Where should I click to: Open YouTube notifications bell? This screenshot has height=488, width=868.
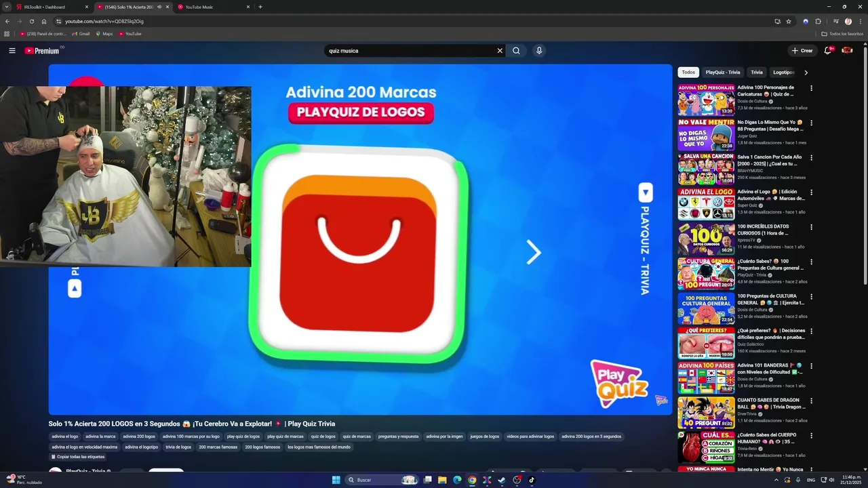click(x=828, y=51)
